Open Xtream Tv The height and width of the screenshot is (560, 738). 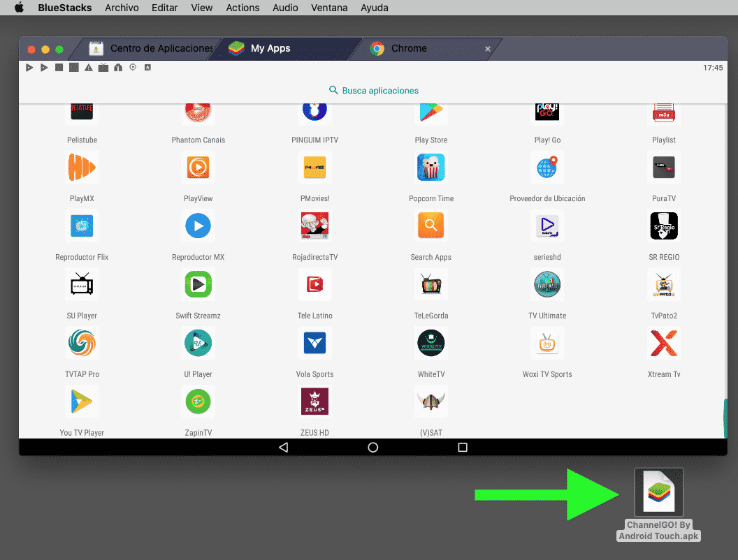click(x=663, y=343)
